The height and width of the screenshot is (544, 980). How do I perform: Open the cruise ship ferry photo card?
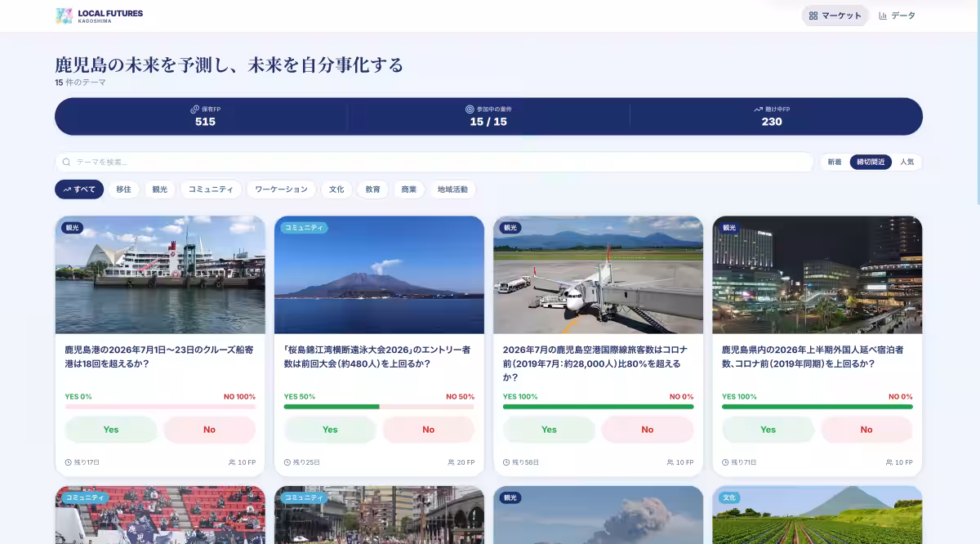(160, 274)
